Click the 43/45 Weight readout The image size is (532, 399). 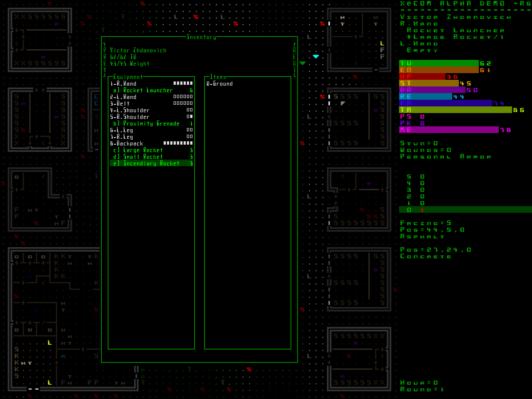click(130, 64)
